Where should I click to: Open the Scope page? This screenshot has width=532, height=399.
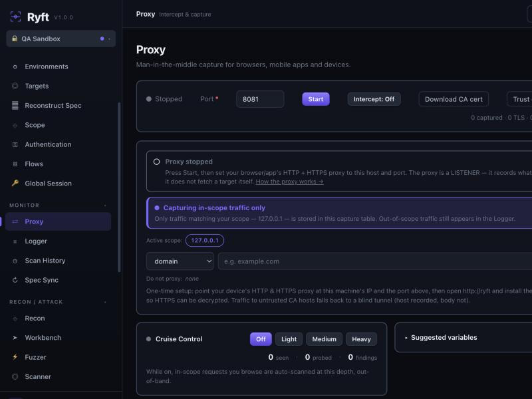tap(58, 125)
